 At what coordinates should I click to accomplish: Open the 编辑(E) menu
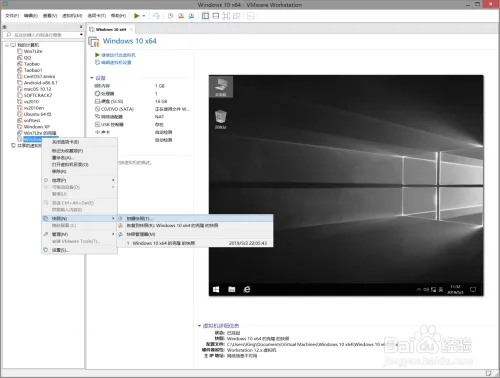31,16
